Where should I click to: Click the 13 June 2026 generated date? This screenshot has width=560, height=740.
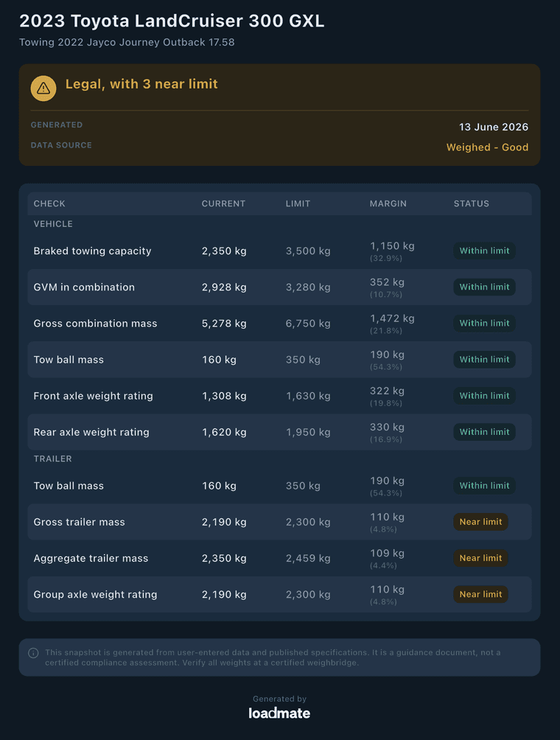tap(494, 127)
